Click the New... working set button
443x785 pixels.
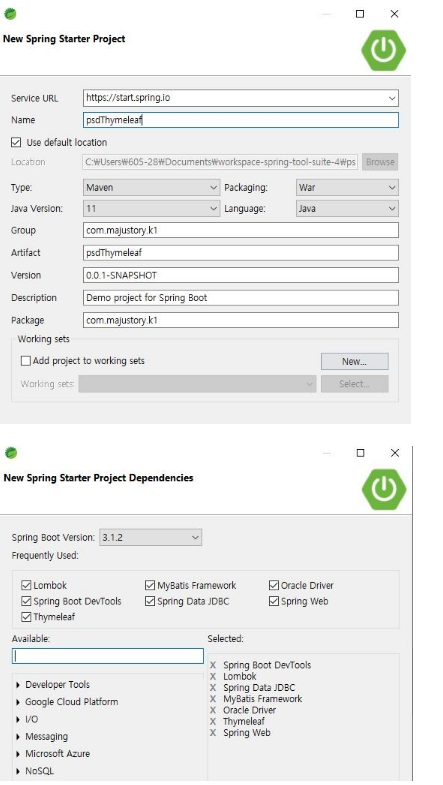click(x=354, y=361)
